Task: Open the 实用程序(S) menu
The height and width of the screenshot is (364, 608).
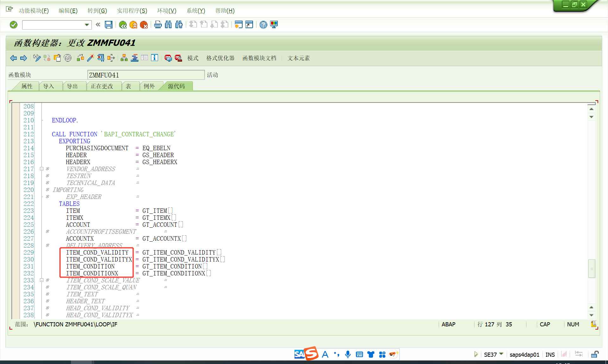Action: click(x=132, y=11)
